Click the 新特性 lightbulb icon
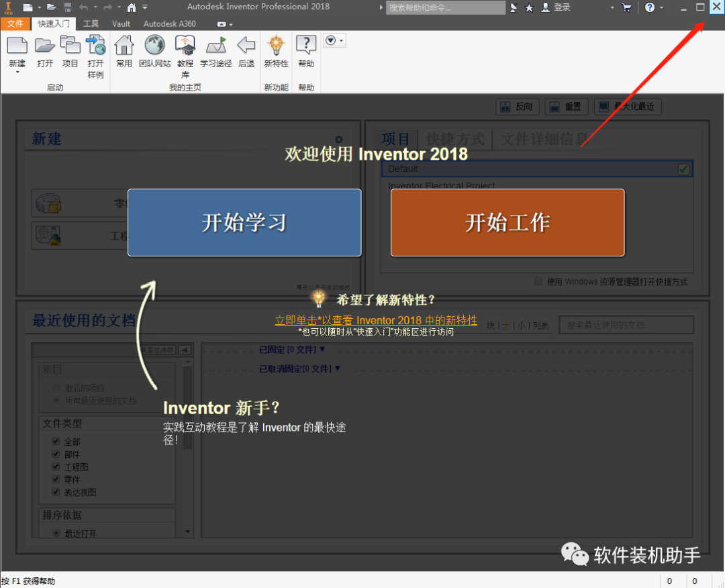 [276, 45]
